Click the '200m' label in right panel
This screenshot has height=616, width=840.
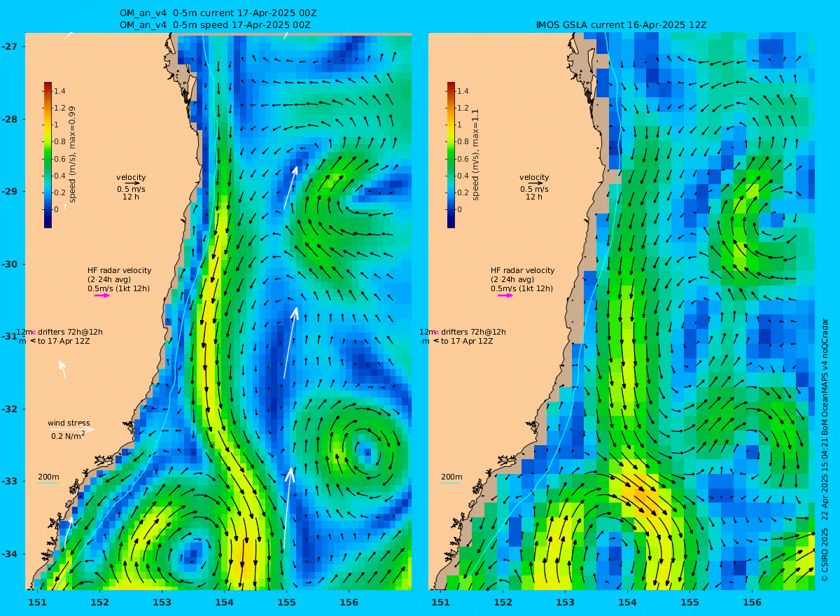[451, 477]
